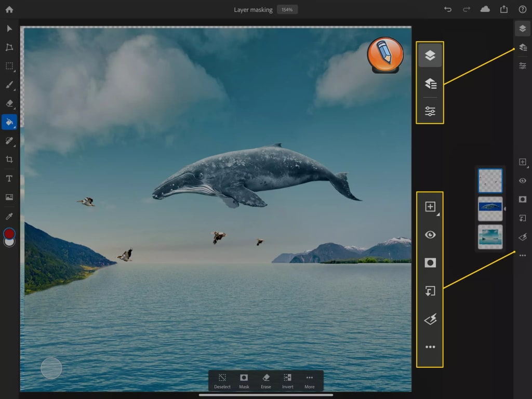Select the Move tool
The width and height of the screenshot is (532, 399).
coord(9,29)
